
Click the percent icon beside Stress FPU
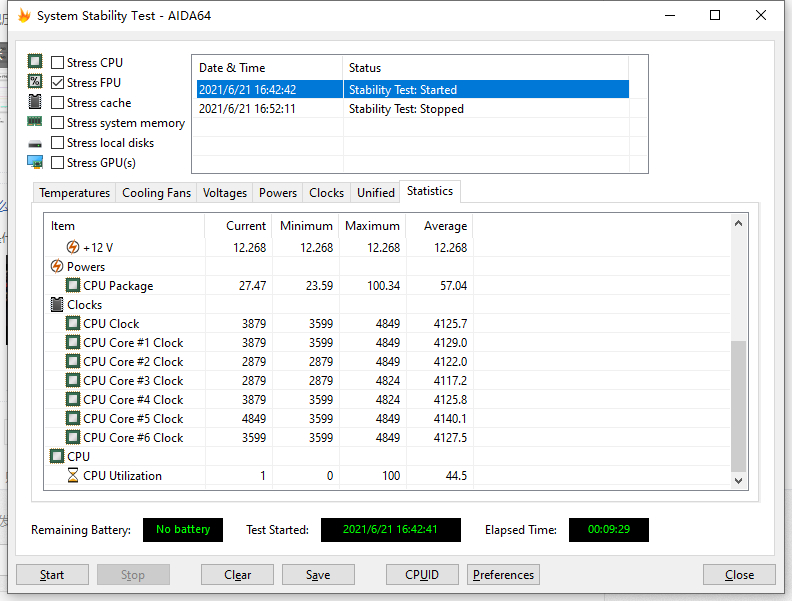[35, 81]
